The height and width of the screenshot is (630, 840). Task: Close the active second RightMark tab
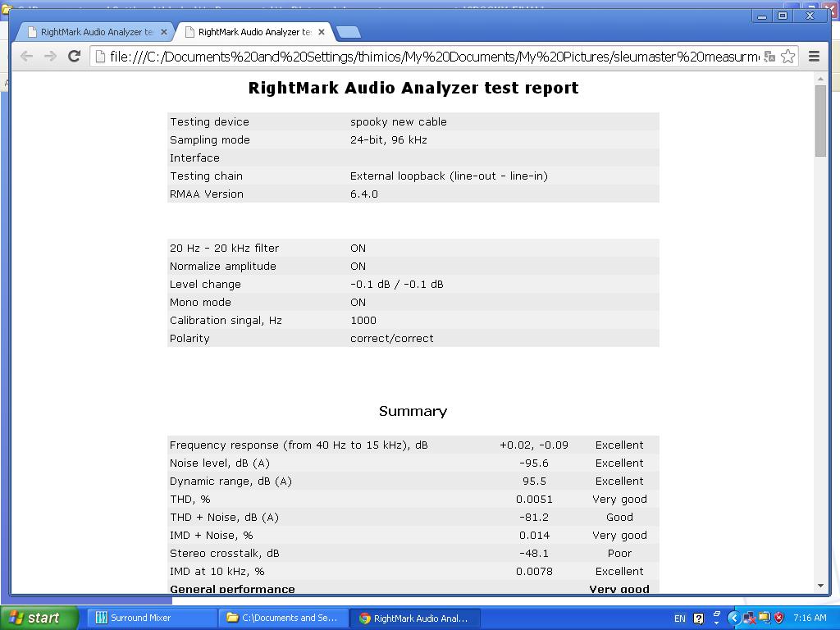pyautogui.click(x=322, y=32)
